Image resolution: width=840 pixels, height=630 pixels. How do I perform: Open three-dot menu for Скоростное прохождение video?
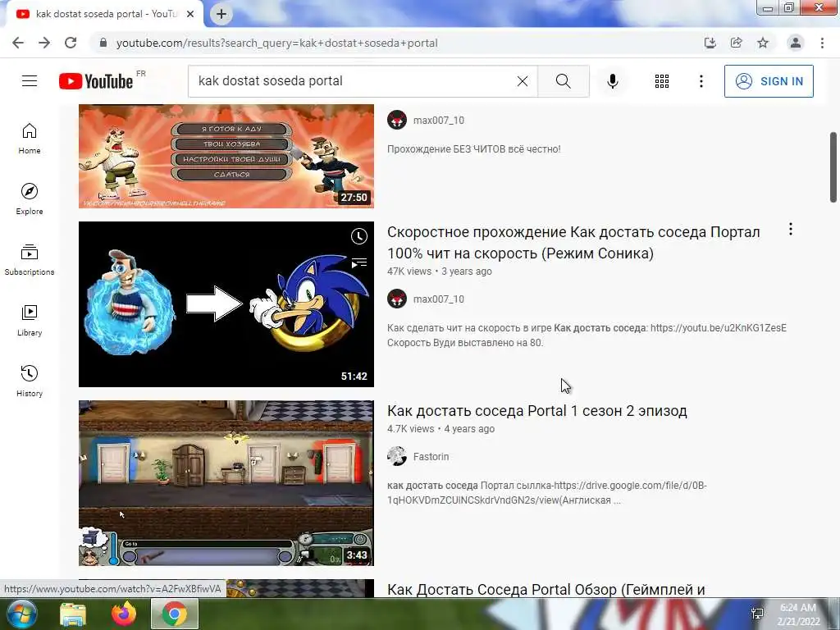pyautogui.click(x=790, y=230)
